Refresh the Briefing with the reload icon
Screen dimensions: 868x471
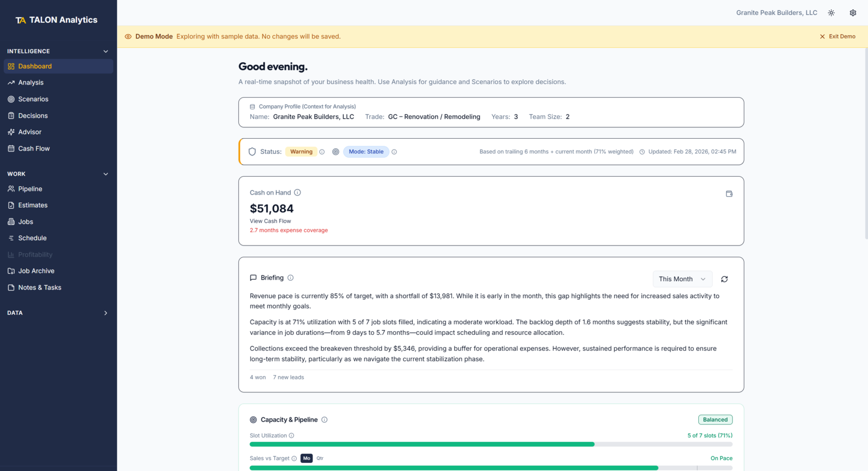[724, 279]
